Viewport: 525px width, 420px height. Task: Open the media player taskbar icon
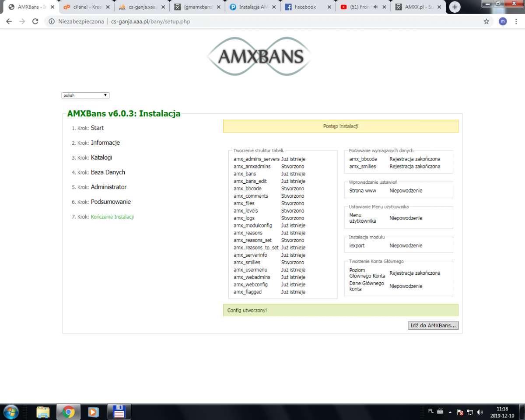(x=93, y=412)
